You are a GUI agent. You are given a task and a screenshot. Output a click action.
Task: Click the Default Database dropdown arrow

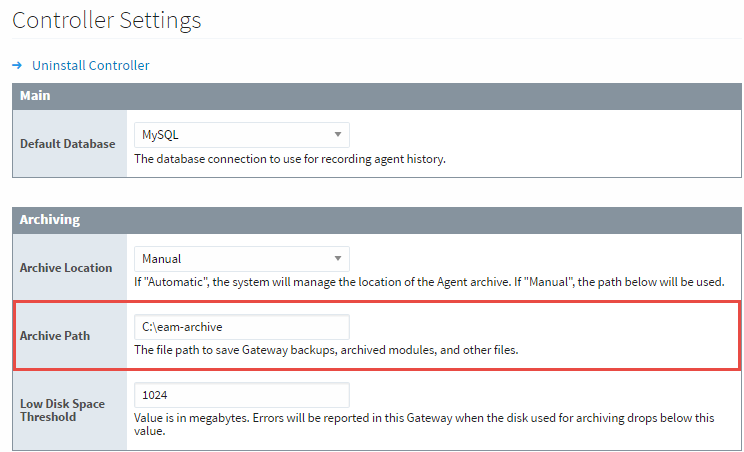coord(339,134)
